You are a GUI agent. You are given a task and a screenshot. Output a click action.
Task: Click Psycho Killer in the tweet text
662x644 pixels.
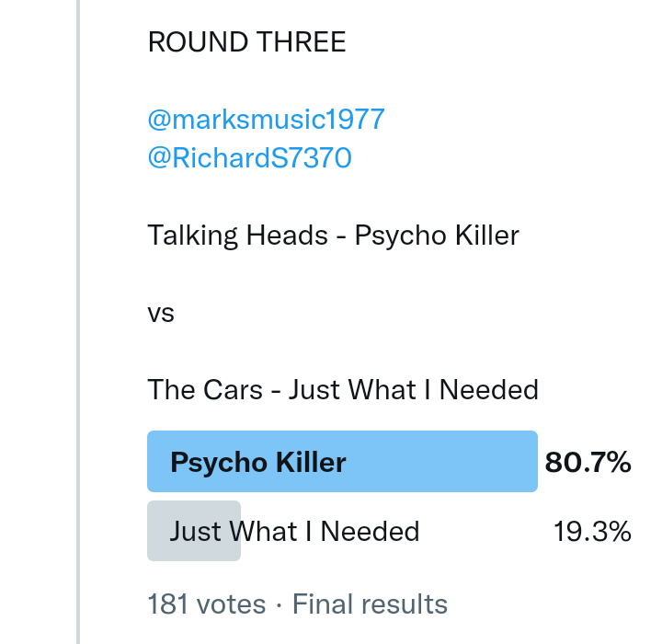[x=437, y=236]
